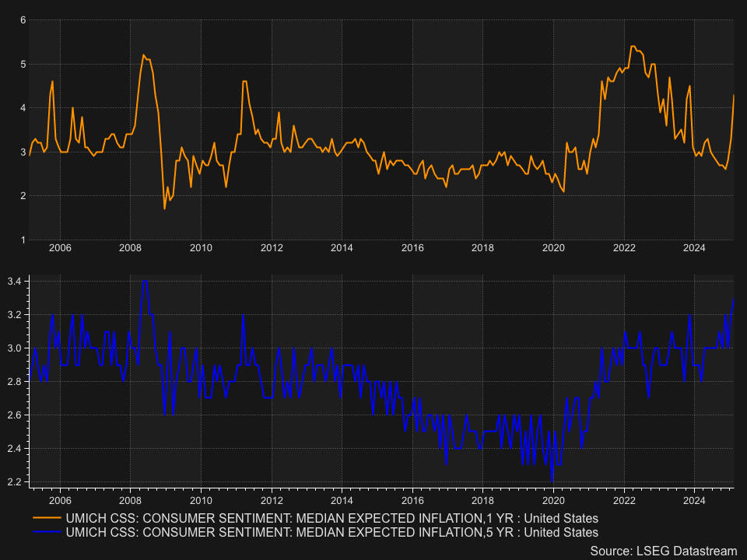Click 2018 label under the blue chart

482,500
